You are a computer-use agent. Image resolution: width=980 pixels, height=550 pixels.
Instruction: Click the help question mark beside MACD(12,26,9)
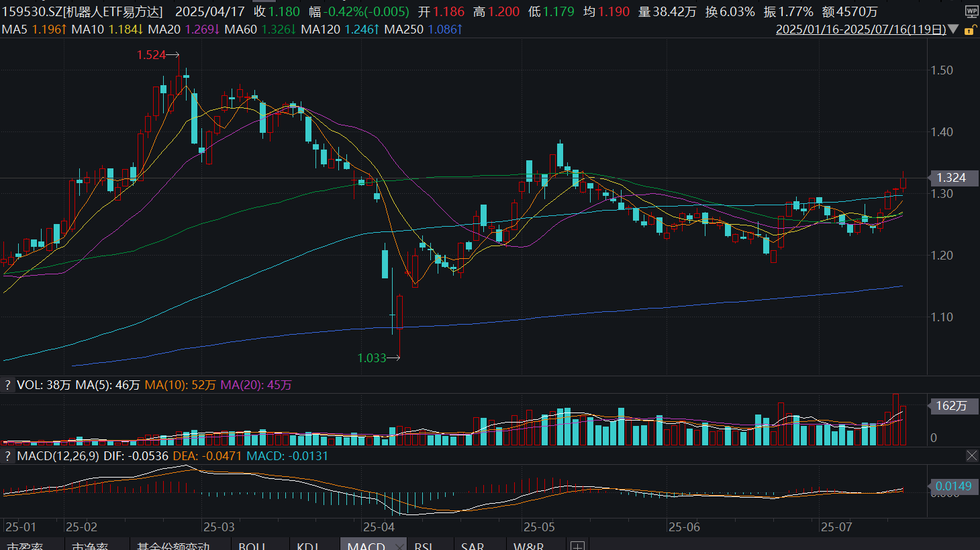point(7,456)
